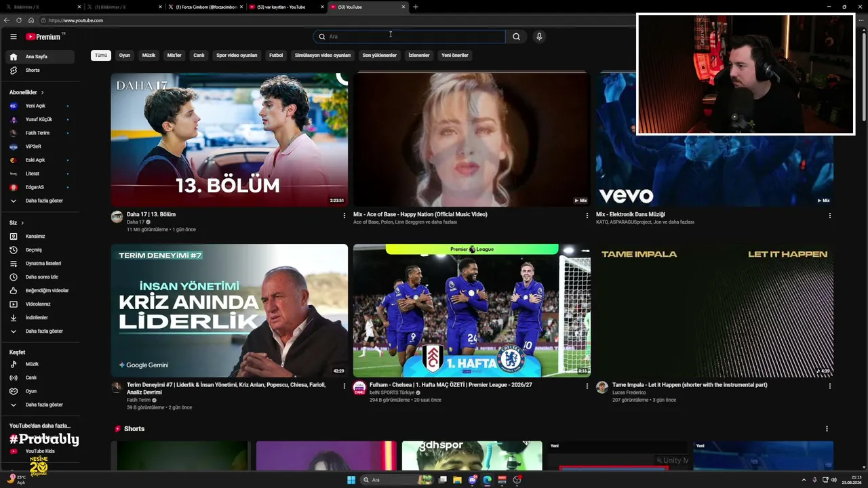This screenshot has height=488, width=868.
Task: Open a new browser tab
Action: (416, 7)
